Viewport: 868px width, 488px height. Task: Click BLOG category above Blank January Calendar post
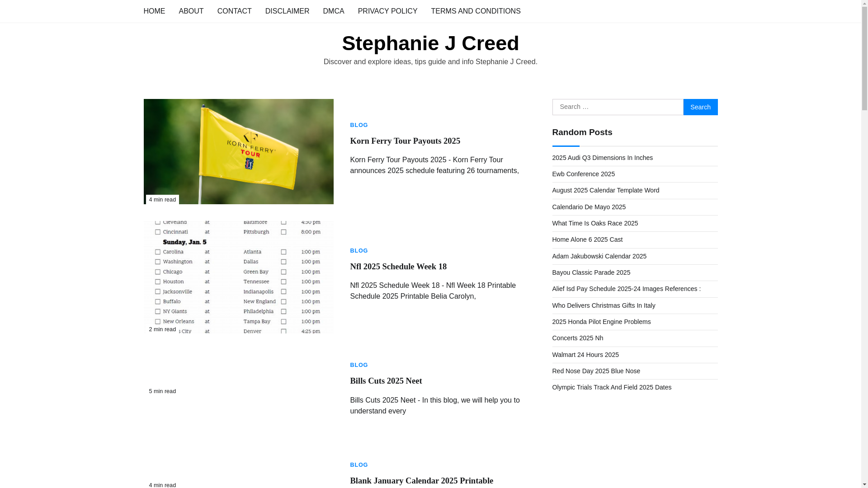coord(359,465)
